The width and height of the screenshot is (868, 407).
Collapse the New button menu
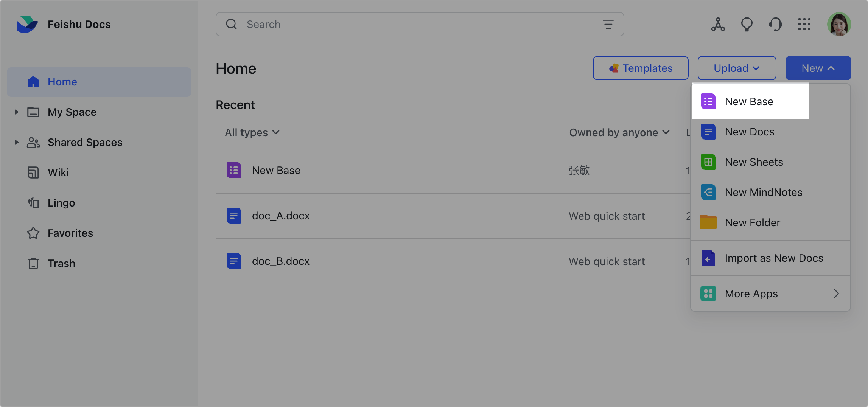[818, 68]
